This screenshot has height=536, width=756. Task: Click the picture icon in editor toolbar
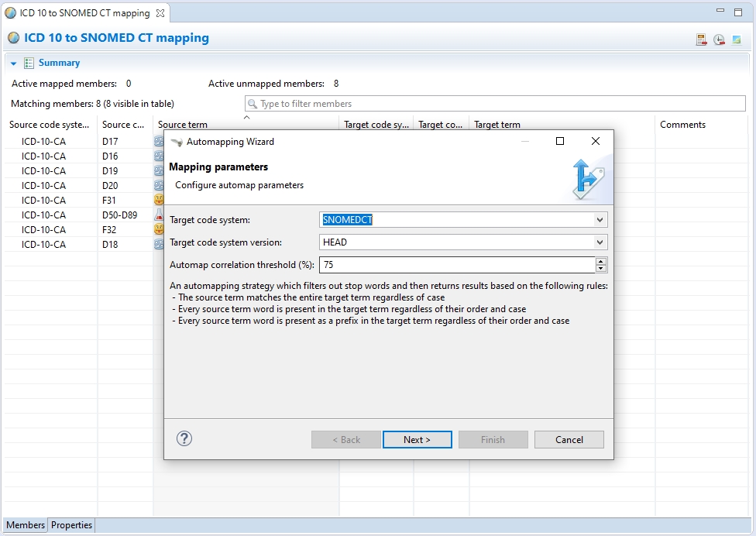click(x=737, y=40)
